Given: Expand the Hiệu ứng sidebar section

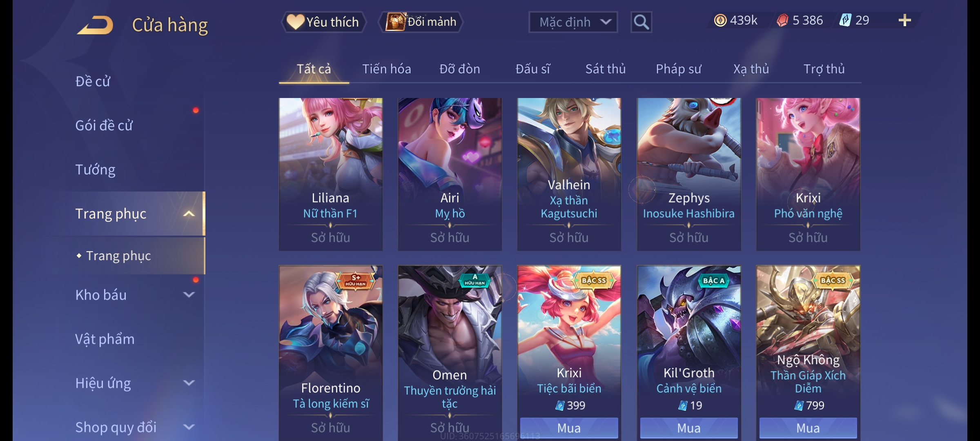Looking at the screenshot, I should [189, 383].
